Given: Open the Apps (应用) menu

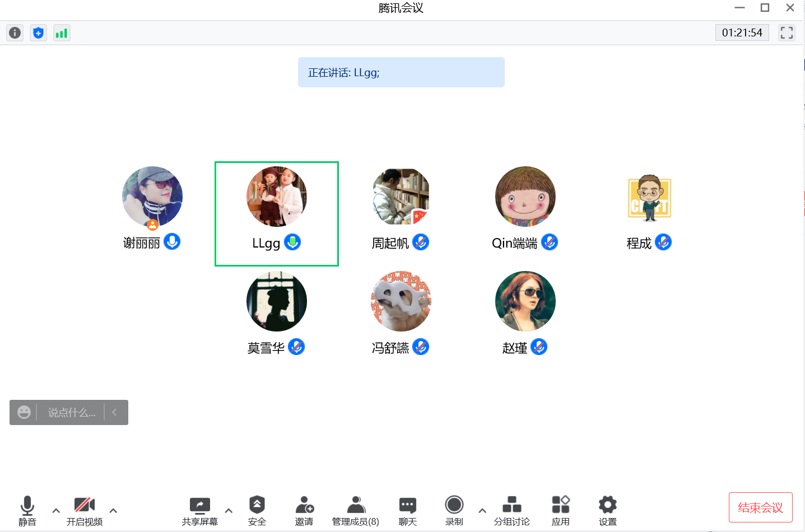Looking at the screenshot, I should pyautogui.click(x=561, y=511).
